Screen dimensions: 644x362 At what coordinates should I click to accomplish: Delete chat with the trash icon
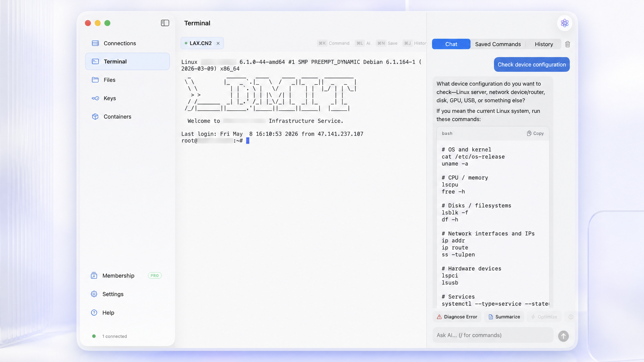pyautogui.click(x=568, y=44)
